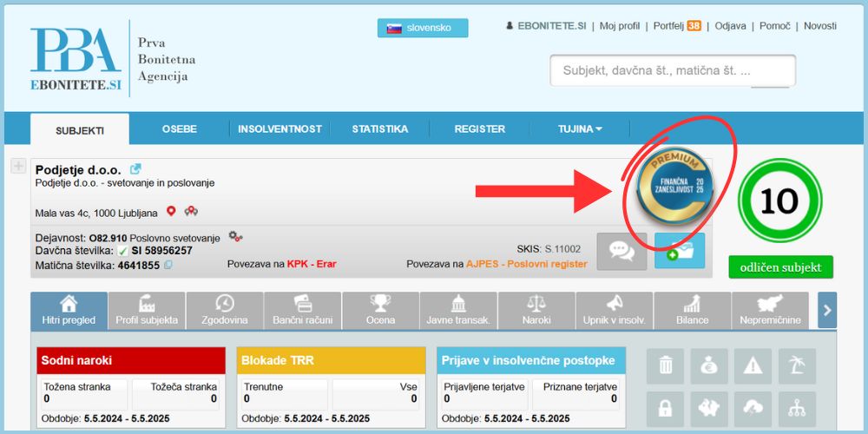Copy registration number 4641855 with copy icon
The height and width of the screenshot is (434, 868).
(x=168, y=265)
